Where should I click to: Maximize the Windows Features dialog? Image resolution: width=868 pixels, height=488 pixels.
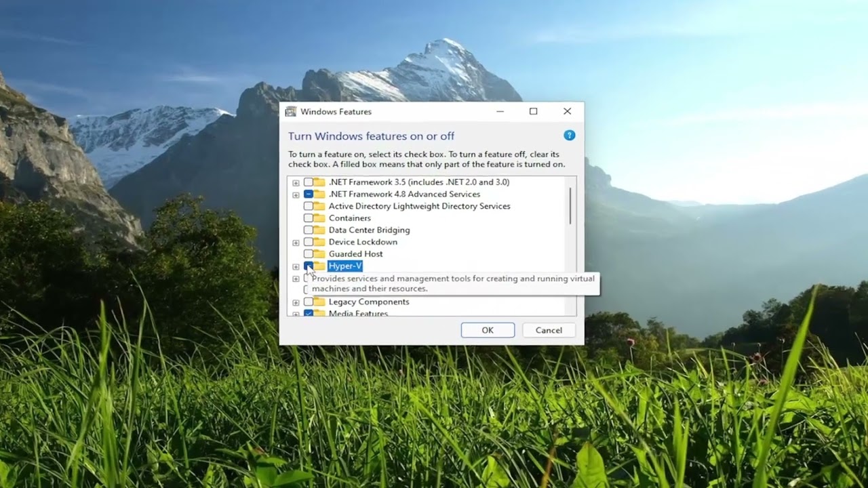pyautogui.click(x=533, y=111)
